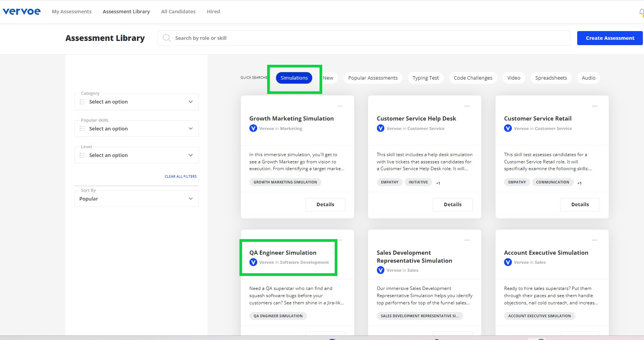Image resolution: width=644 pixels, height=340 pixels.
Task: Click Vervoe badge icon on Growth Marketing card
Action: (x=253, y=128)
